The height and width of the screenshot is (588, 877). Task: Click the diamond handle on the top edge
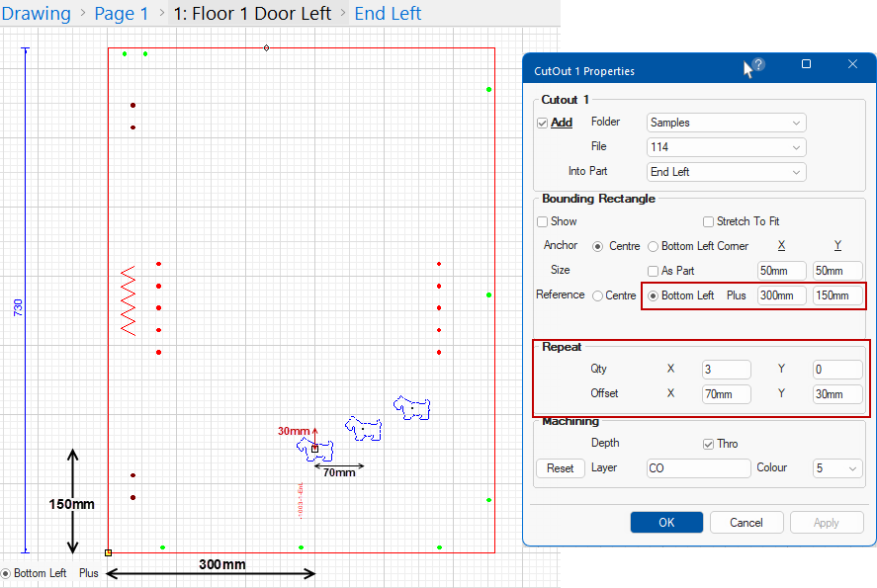tap(266, 48)
